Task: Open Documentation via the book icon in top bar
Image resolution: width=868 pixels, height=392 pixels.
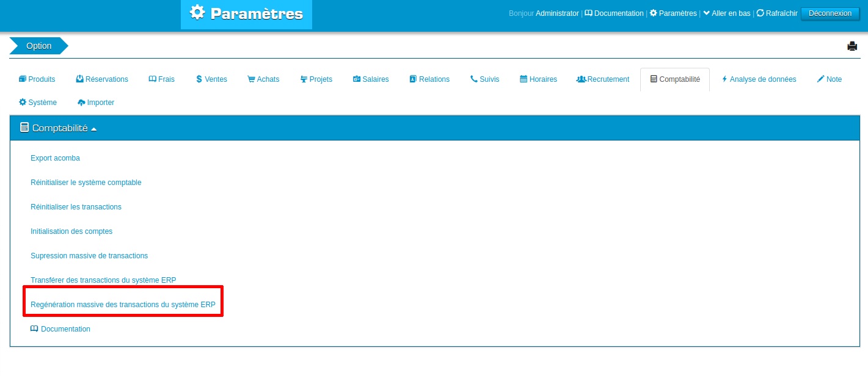Action: point(588,13)
